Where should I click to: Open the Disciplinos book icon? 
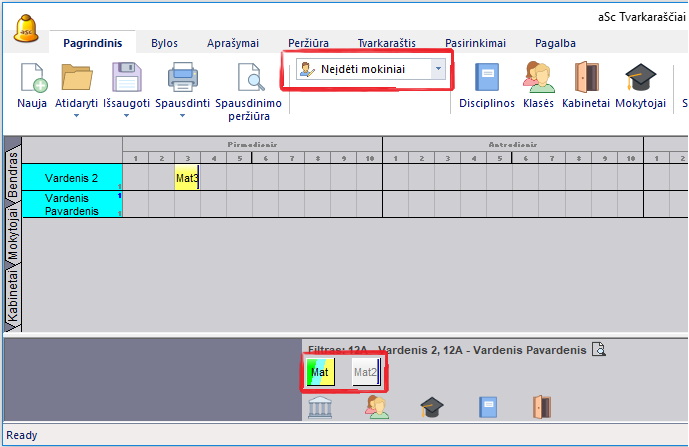(x=486, y=78)
